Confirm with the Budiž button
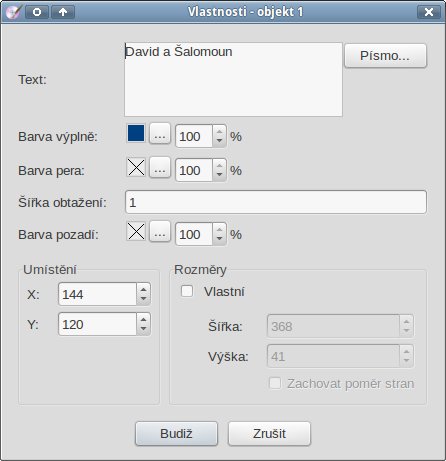This screenshot has height=461, width=446. pyautogui.click(x=176, y=434)
